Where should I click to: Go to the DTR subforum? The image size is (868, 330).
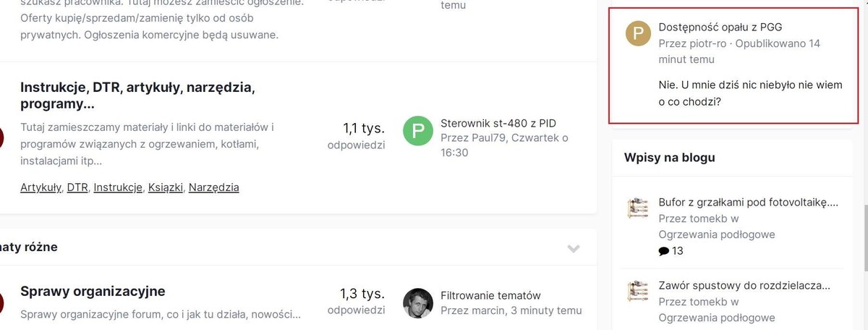pyautogui.click(x=77, y=187)
